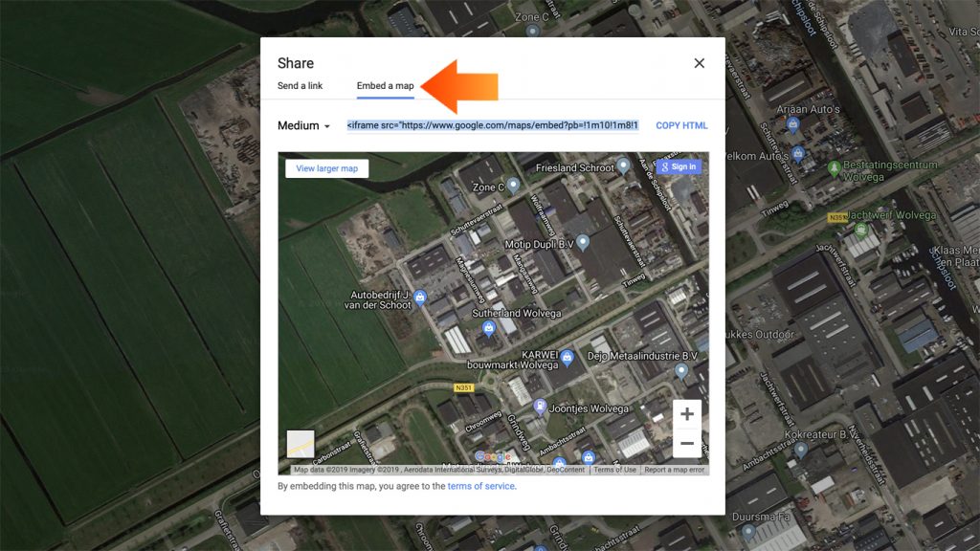Click Welkom Auto's pin on background map
Image resolution: width=980 pixels, height=551 pixels.
(798, 153)
